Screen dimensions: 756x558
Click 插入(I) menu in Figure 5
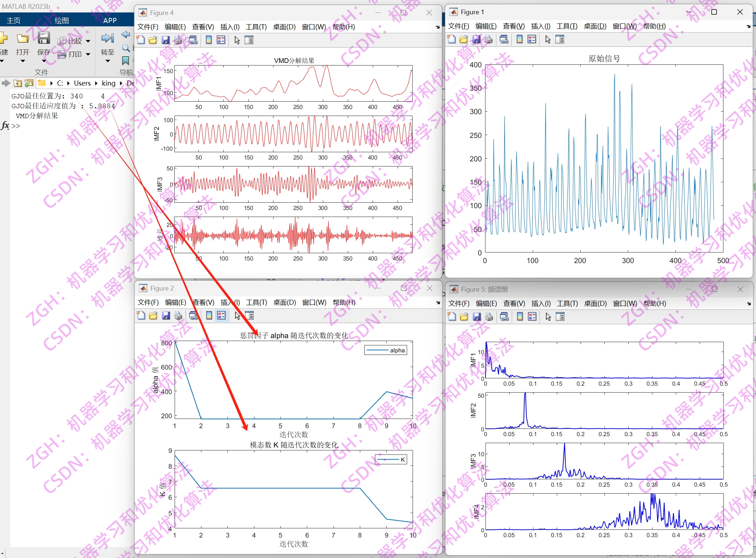(541, 303)
